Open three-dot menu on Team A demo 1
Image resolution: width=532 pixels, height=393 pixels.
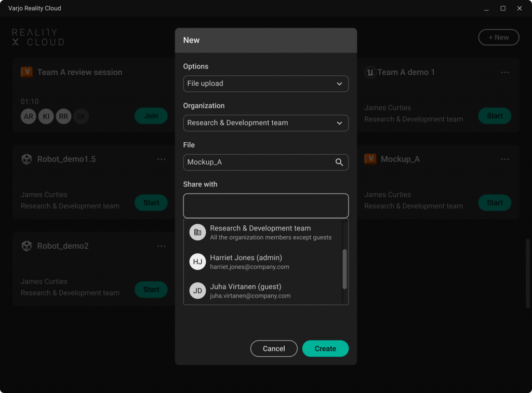click(505, 73)
